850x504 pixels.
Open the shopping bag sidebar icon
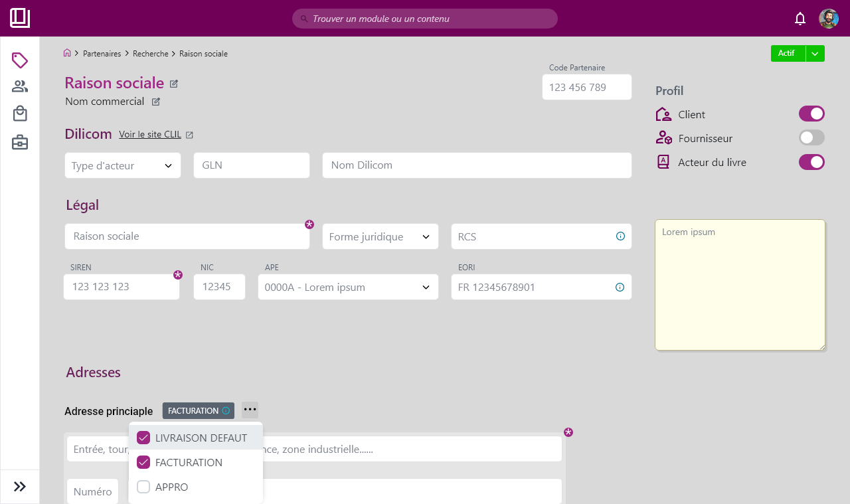click(20, 114)
